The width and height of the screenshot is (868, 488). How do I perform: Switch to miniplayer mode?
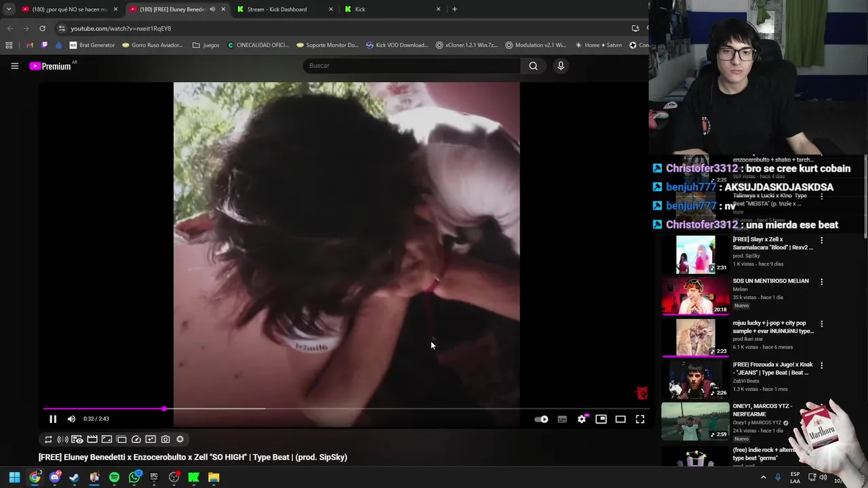[x=601, y=419]
